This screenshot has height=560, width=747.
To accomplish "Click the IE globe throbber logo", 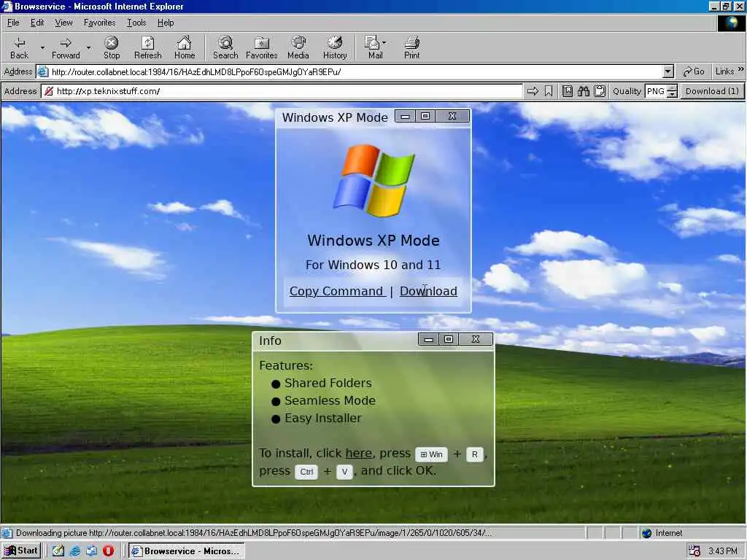I will pos(731,23).
